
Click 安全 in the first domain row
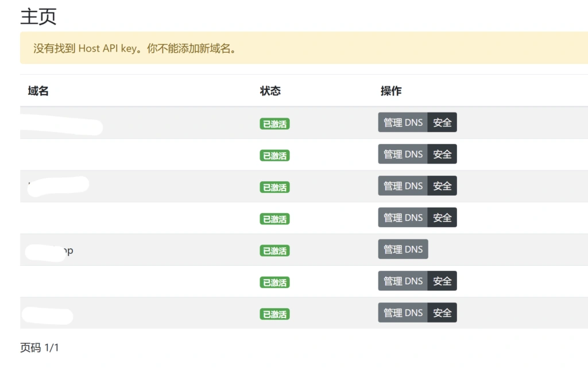click(442, 122)
